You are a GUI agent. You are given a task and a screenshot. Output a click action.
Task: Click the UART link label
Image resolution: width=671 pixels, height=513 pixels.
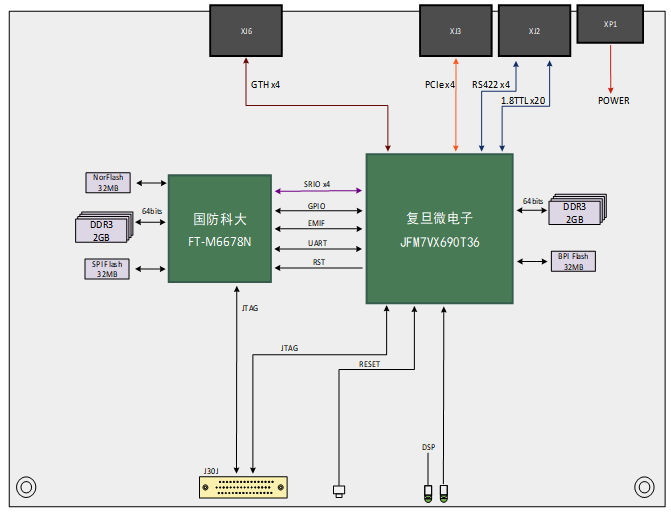tap(318, 243)
